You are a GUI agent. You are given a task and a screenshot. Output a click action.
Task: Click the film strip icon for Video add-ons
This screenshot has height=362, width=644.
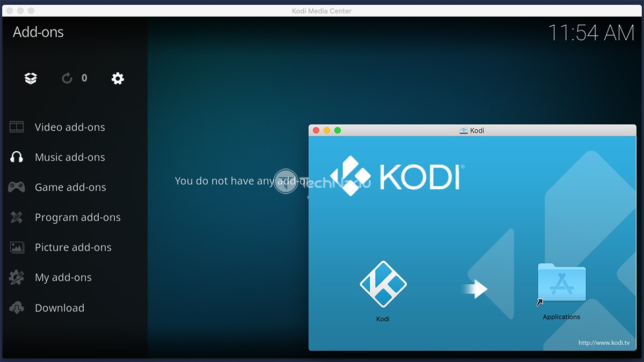(x=17, y=127)
